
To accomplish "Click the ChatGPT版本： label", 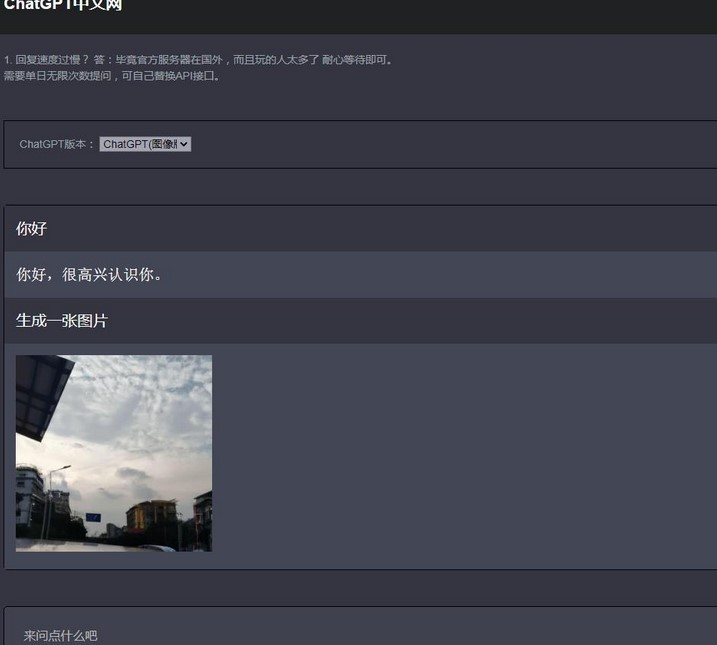I will [57, 144].
